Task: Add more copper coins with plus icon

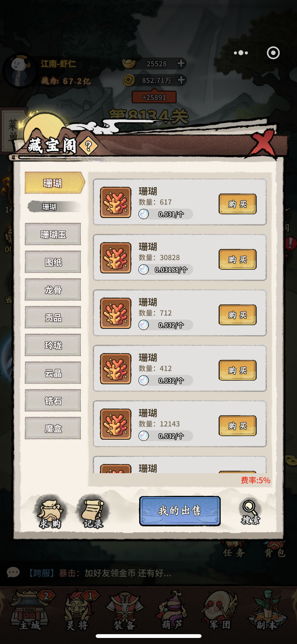Action: click(181, 80)
